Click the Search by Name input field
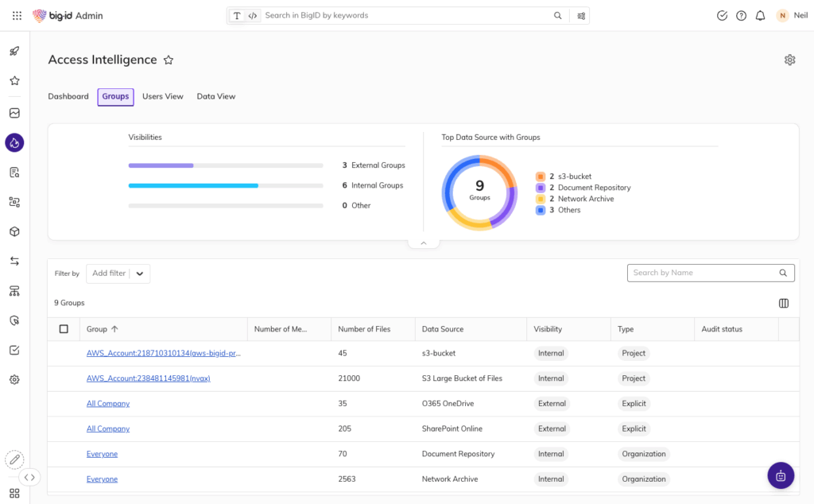Image resolution: width=814 pixels, height=504 pixels. [704, 273]
